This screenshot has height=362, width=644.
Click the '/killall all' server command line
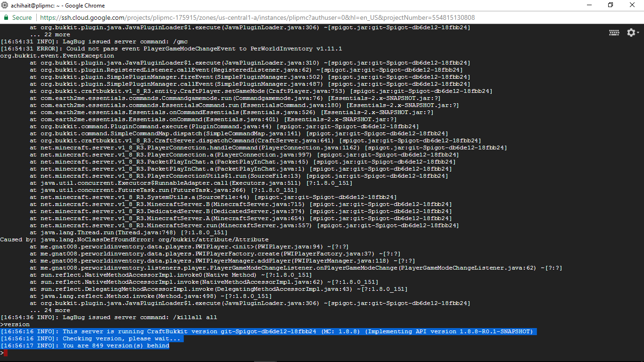109,317
